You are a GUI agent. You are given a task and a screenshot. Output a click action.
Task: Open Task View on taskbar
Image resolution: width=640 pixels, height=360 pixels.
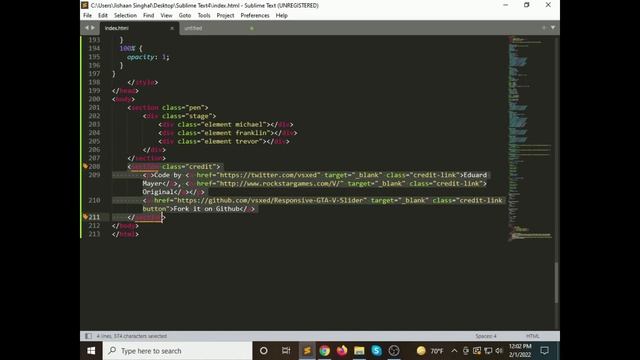[286, 351]
